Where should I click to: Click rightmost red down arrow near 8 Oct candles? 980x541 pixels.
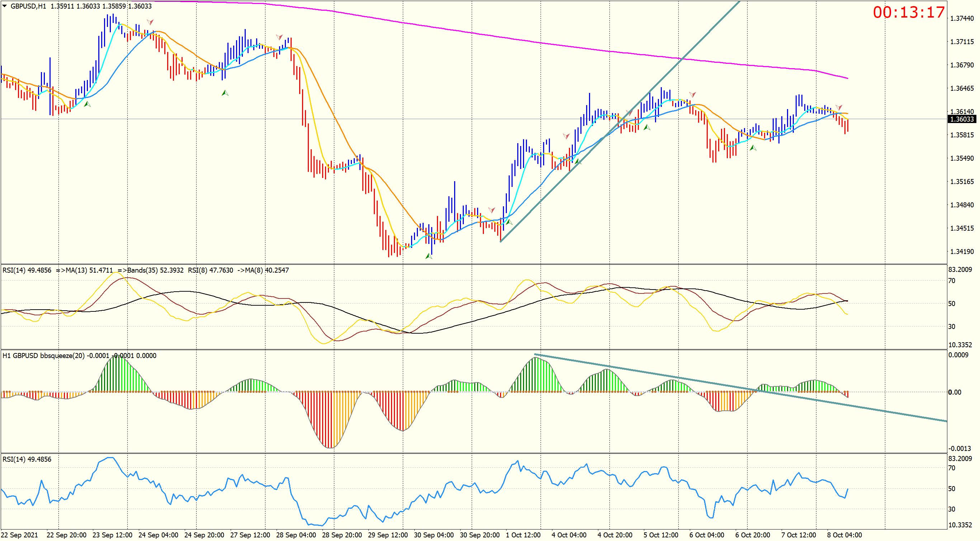839,107
